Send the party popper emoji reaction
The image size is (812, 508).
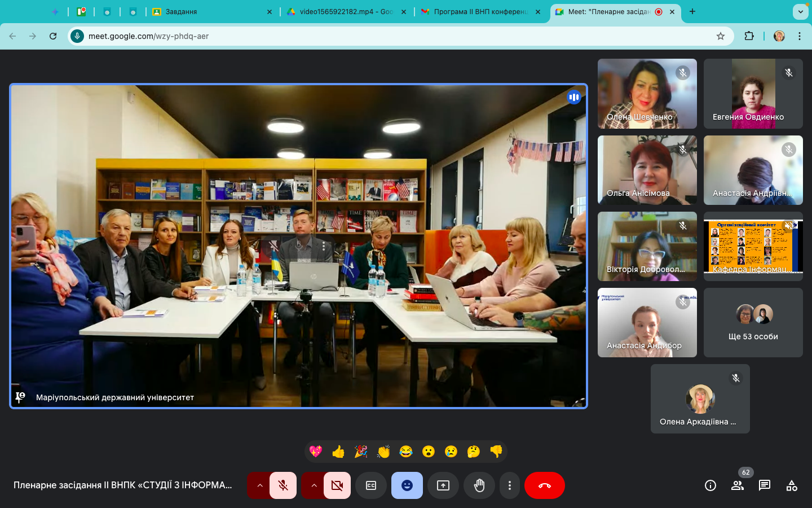(361, 452)
